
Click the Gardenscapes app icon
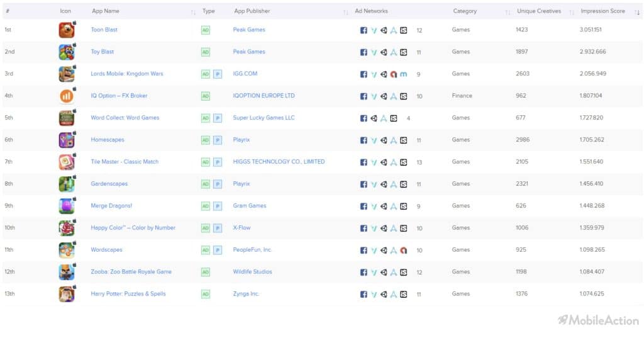(x=67, y=184)
